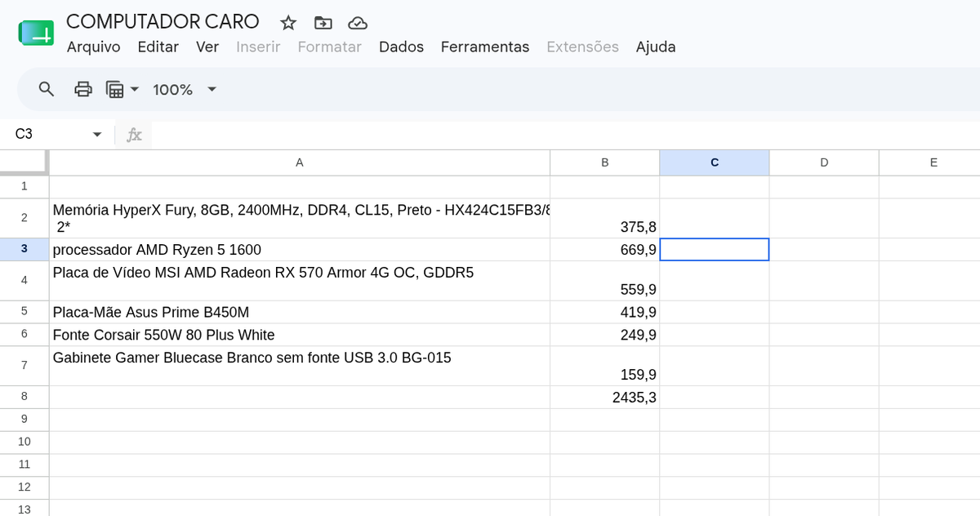Select row 8 header
Screen dimensions: 980x516
point(24,397)
